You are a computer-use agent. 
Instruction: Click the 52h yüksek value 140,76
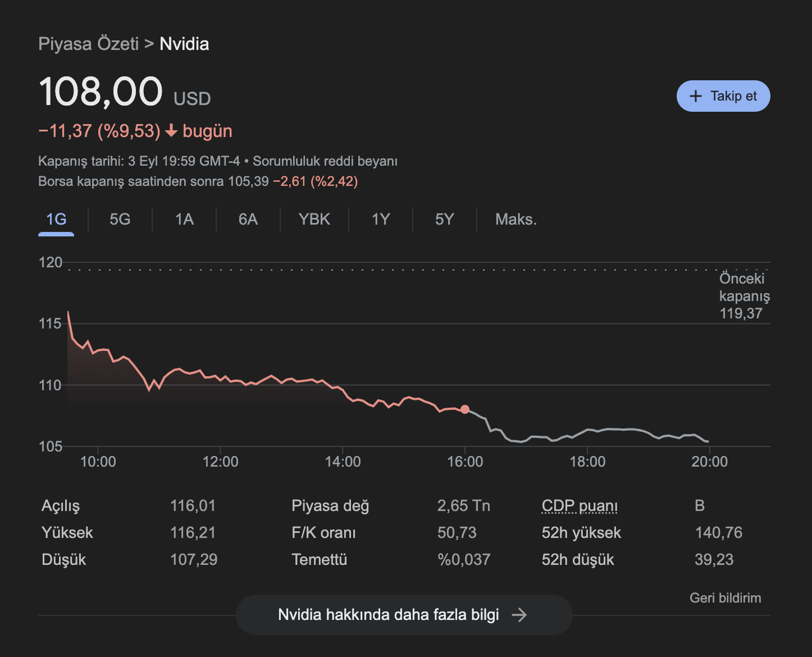click(x=719, y=533)
